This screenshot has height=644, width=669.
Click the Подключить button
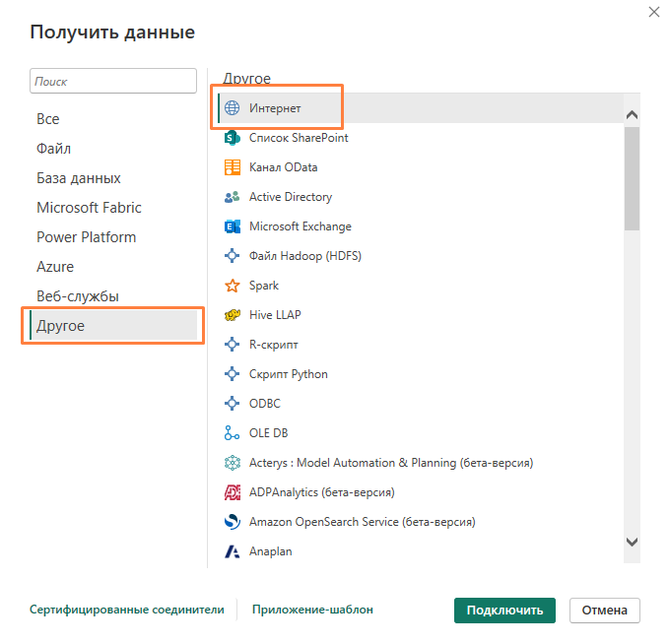click(x=504, y=611)
